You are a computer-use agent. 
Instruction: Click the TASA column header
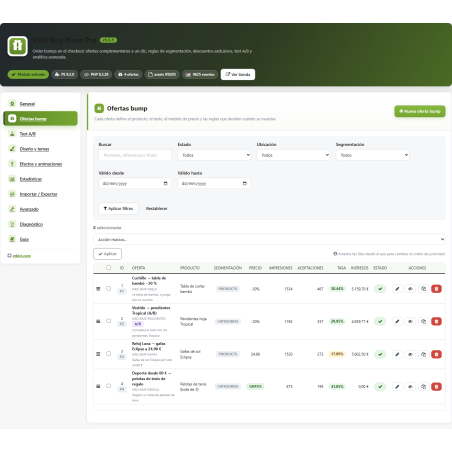pyautogui.click(x=341, y=268)
